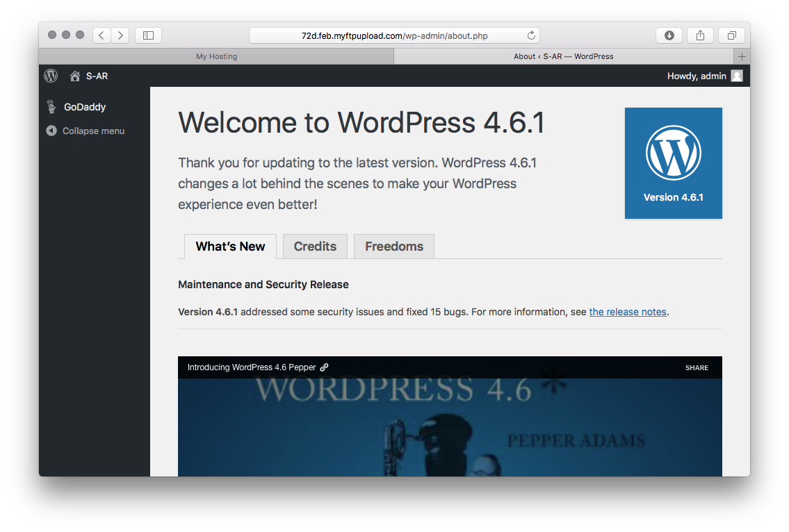Go forward with Safari's forward arrow

[x=120, y=35]
